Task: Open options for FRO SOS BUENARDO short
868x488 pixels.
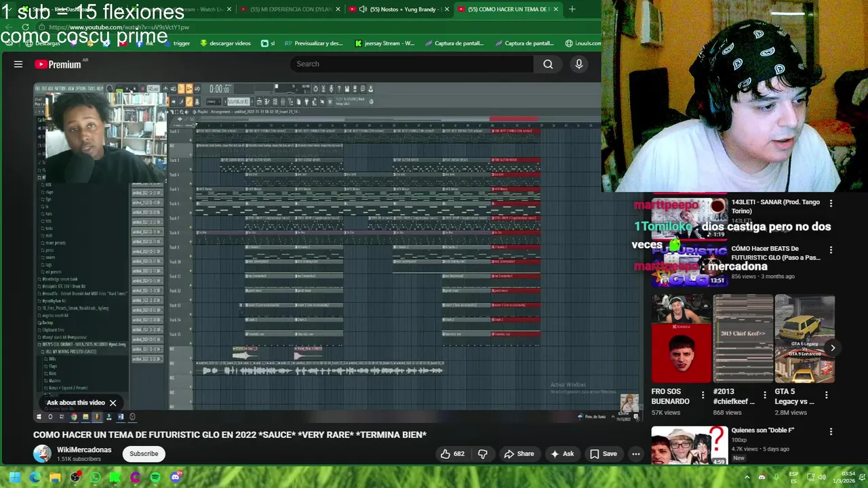Action: (703, 394)
